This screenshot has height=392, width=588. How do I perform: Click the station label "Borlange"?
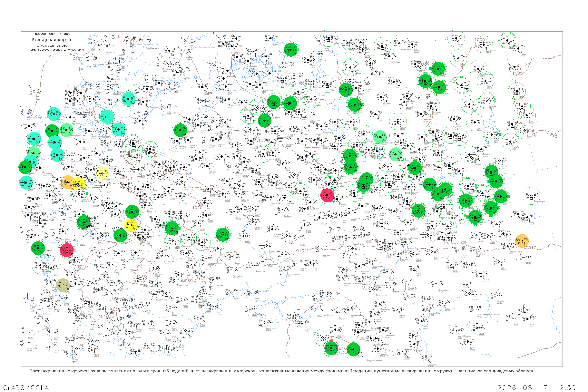point(166,69)
